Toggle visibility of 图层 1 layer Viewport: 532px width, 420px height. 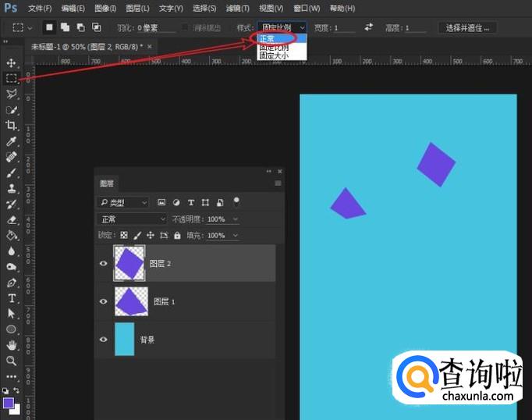(x=103, y=301)
